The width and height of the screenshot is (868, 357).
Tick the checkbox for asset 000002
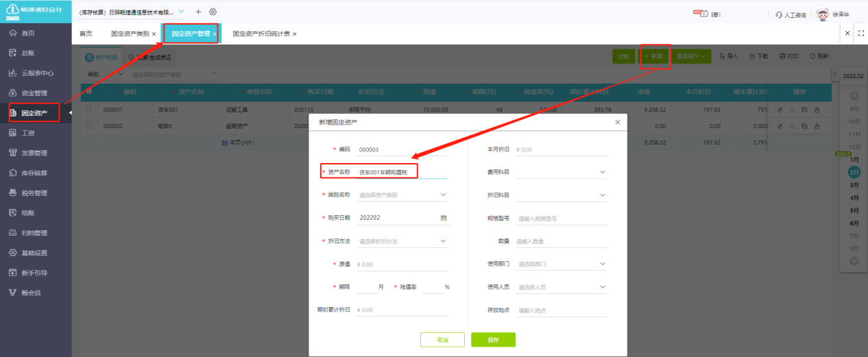[x=88, y=125]
